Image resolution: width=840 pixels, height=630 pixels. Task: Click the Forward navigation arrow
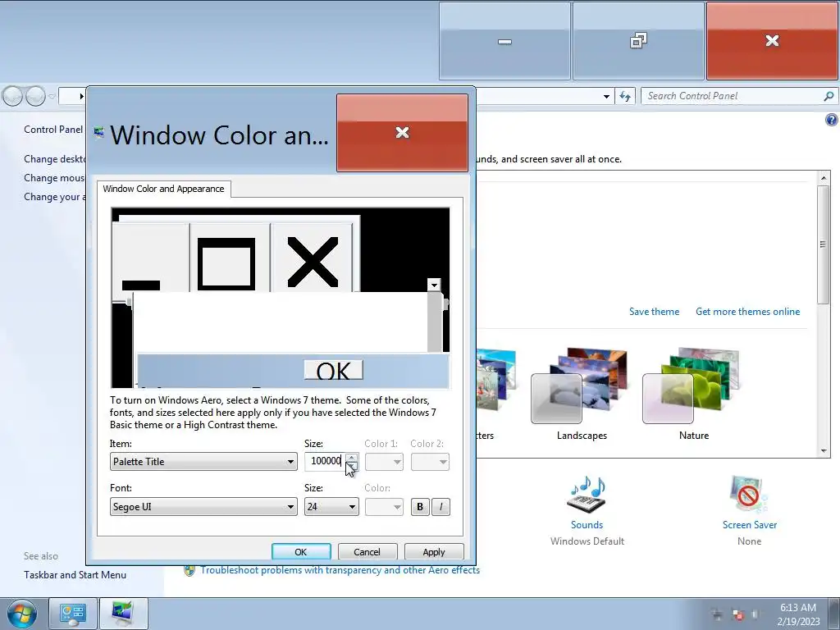[x=35, y=97]
